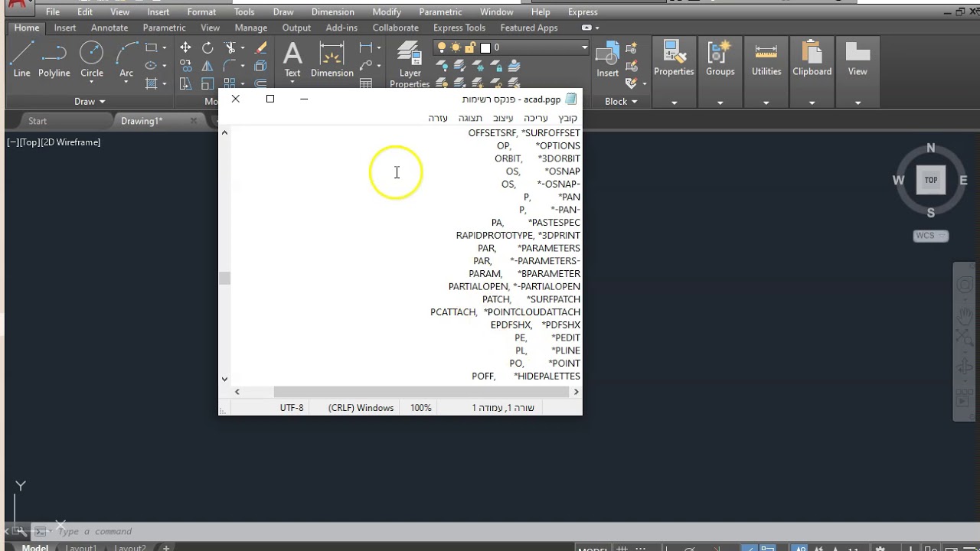The height and width of the screenshot is (551, 980).
Task: Click the Fillet tool icon
Action: [x=230, y=66]
